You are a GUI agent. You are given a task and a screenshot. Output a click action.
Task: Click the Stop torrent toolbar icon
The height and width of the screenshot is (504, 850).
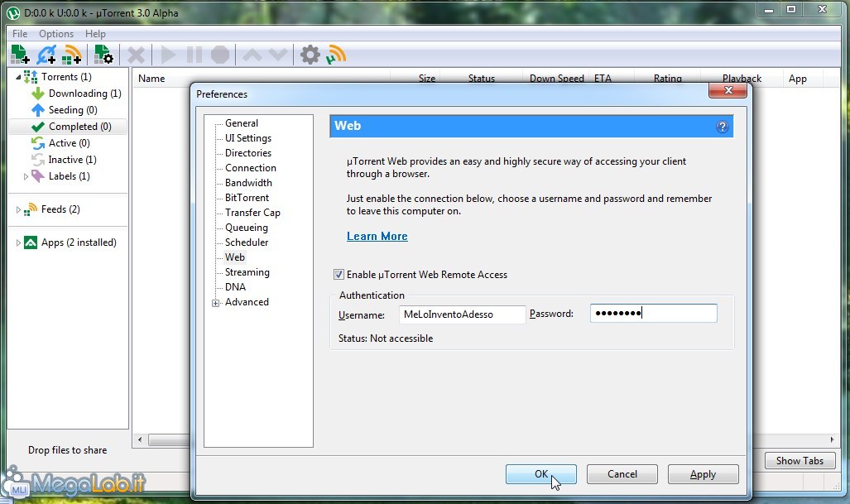coord(220,55)
